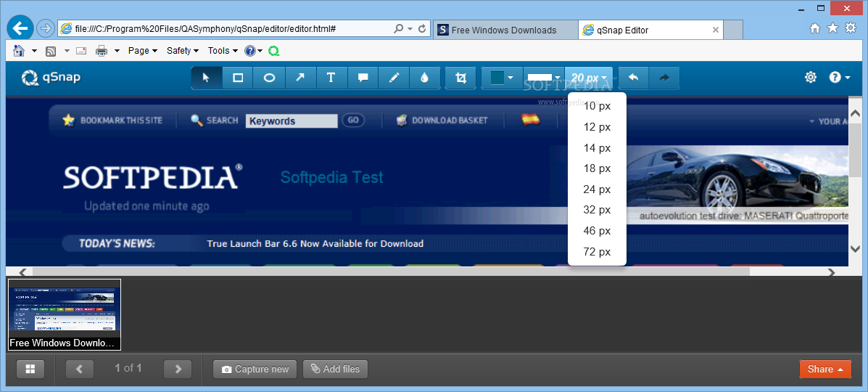Viewport: 868px width, 392px height.
Task: Open qSnap settings gear
Action: coord(811,77)
